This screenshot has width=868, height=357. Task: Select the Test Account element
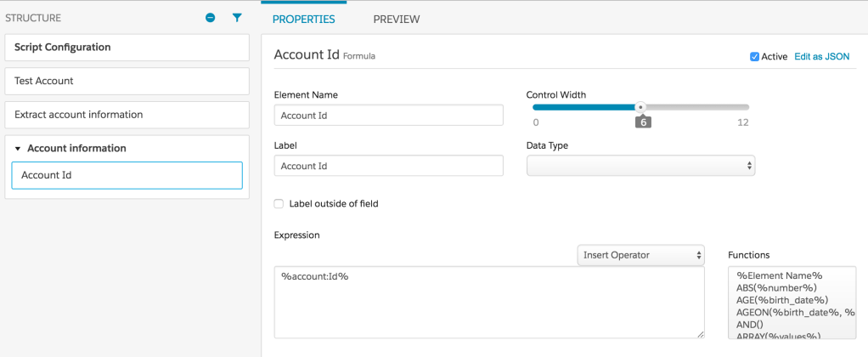127,81
